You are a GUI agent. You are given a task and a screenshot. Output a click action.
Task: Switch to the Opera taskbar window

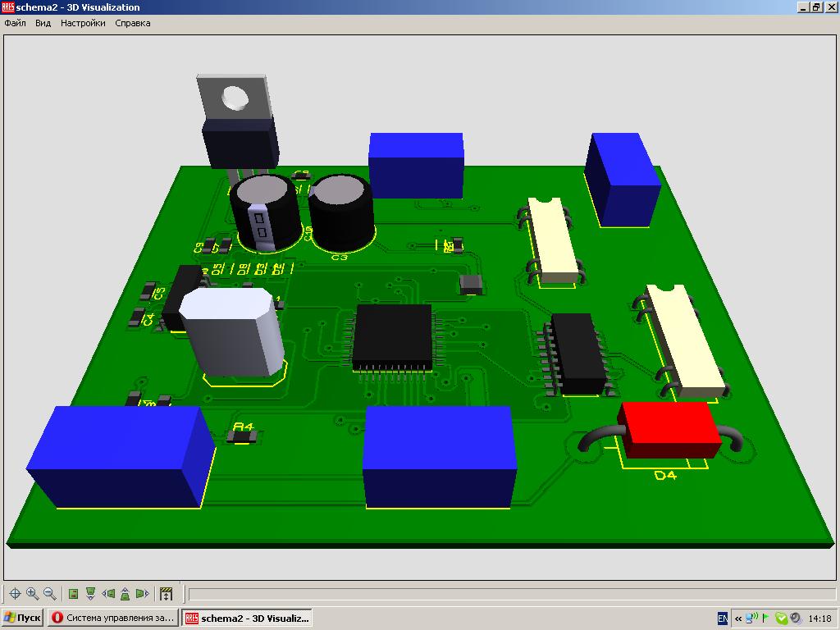click(x=113, y=618)
